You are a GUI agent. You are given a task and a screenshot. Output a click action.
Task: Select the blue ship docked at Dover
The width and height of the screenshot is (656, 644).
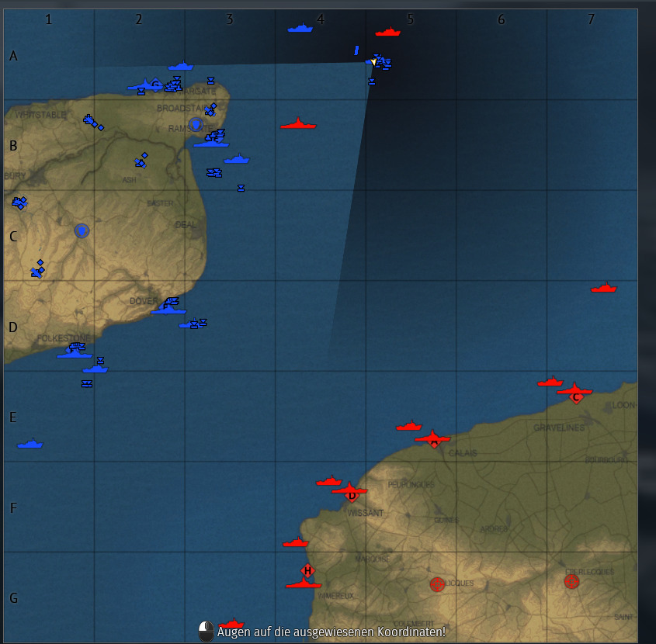click(168, 310)
